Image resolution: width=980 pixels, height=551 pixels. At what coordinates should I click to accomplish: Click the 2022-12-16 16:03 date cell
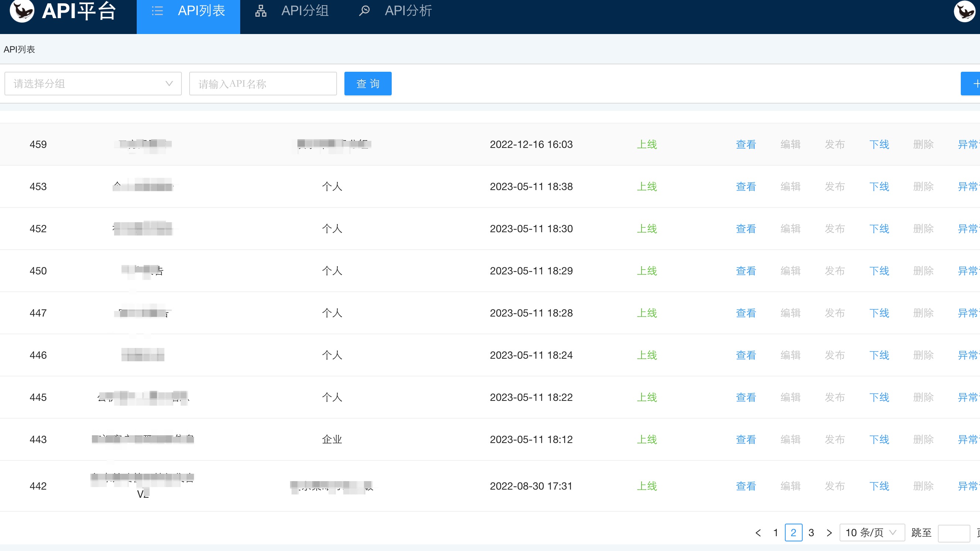click(x=531, y=144)
